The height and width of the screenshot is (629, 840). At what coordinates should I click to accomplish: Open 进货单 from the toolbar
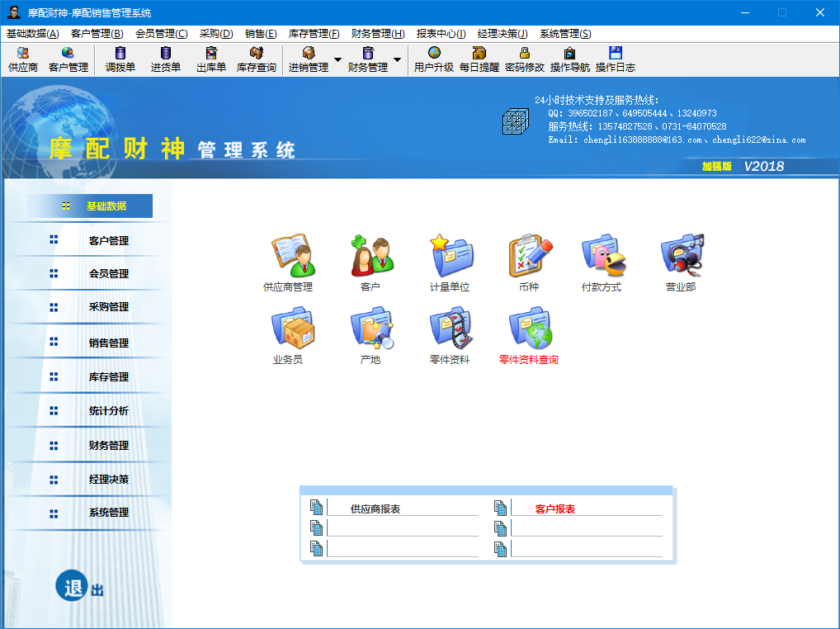pyautogui.click(x=166, y=59)
